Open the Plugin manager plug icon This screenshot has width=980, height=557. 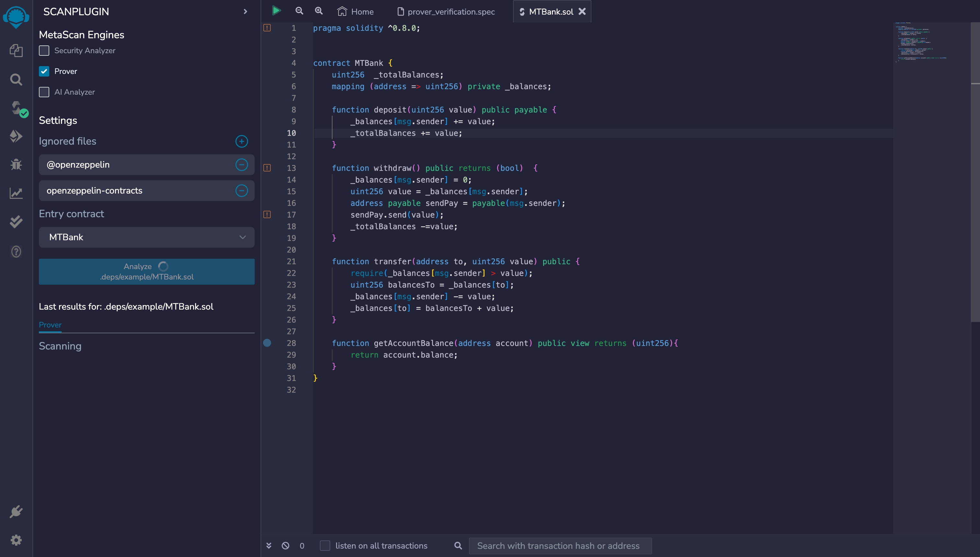point(16,512)
